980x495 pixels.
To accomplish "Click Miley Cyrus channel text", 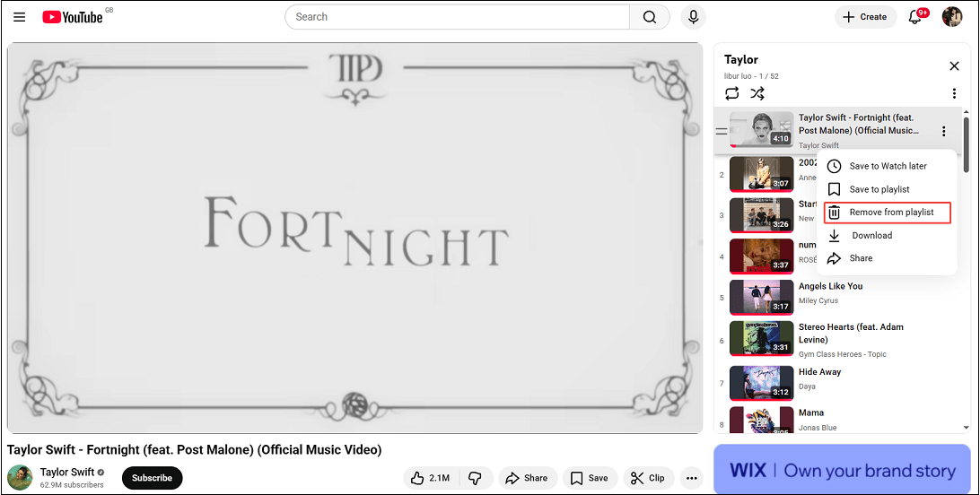I will (x=818, y=300).
